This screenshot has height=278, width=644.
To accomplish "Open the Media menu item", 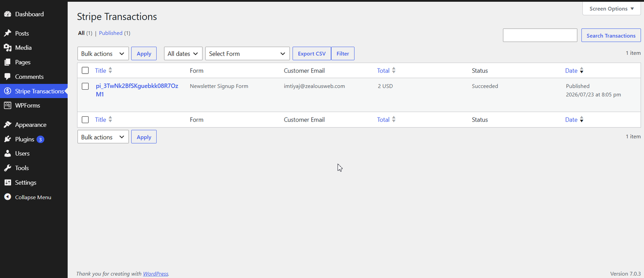I will tap(23, 47).
